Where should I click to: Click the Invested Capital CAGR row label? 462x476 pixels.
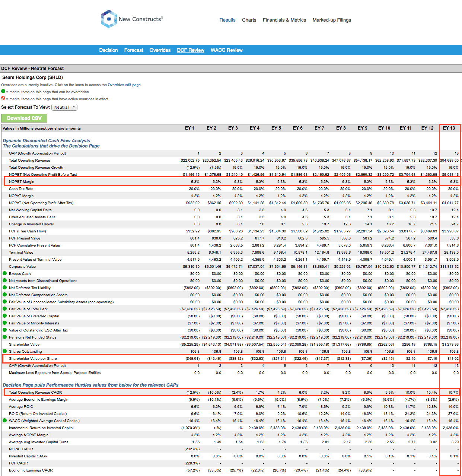28,456
